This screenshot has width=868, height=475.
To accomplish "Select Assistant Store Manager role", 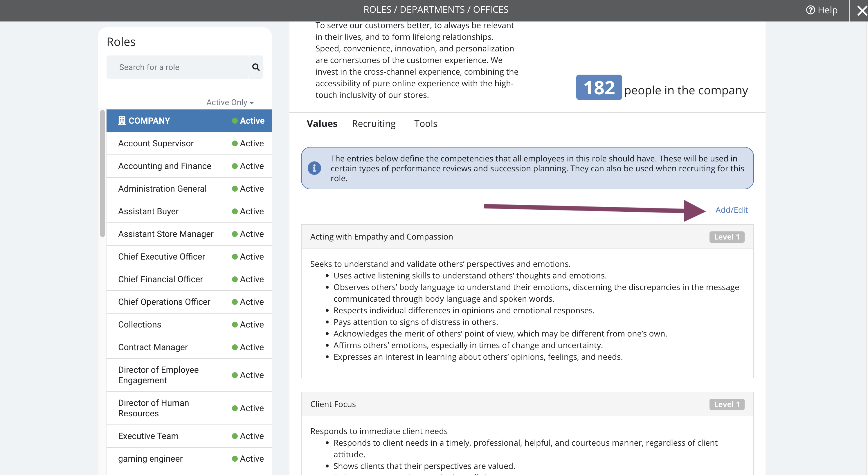I will 189,234.
